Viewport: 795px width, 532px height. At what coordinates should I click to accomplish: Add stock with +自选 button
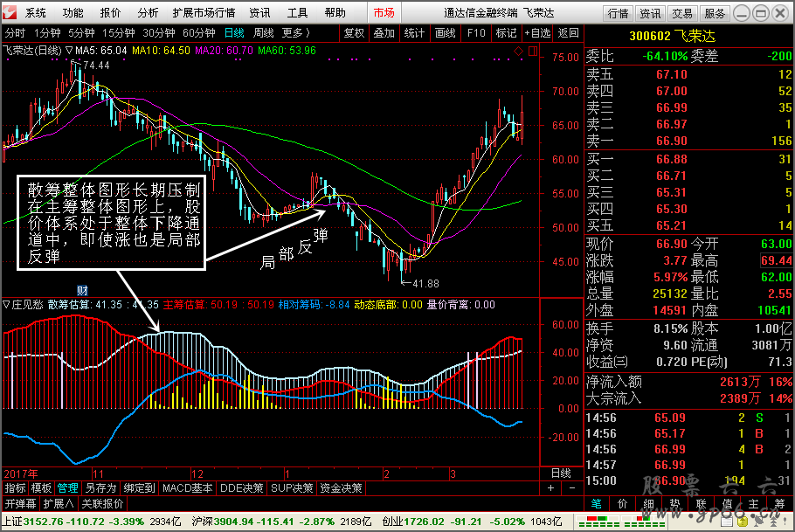point(537,33)
